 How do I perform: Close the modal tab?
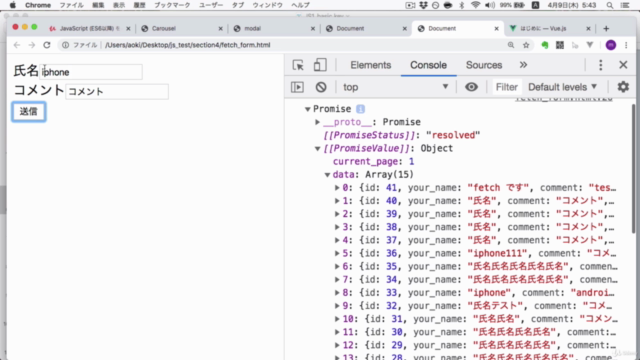click(x=313, y=29)
